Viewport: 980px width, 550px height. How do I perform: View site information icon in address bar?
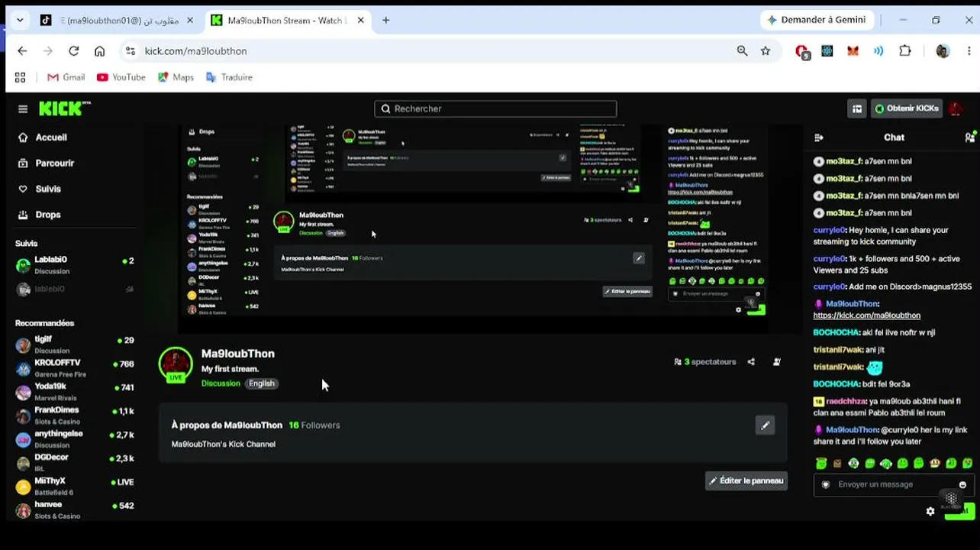(131, 51)
